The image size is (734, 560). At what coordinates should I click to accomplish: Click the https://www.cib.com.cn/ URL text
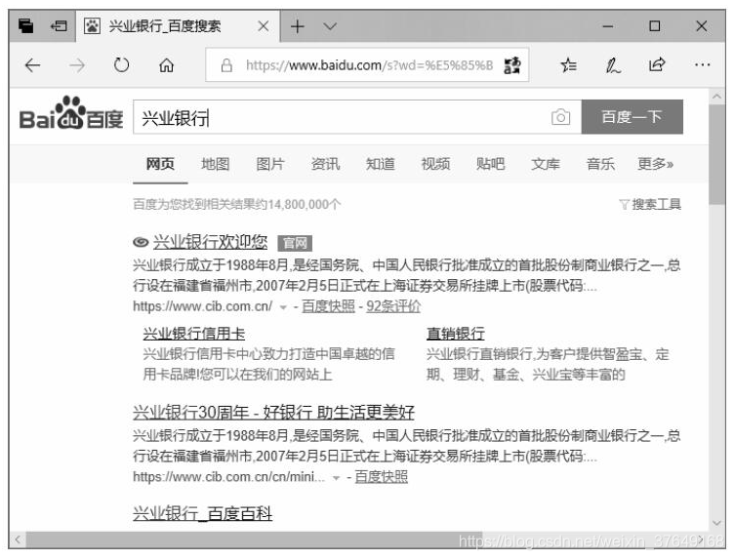202,306
